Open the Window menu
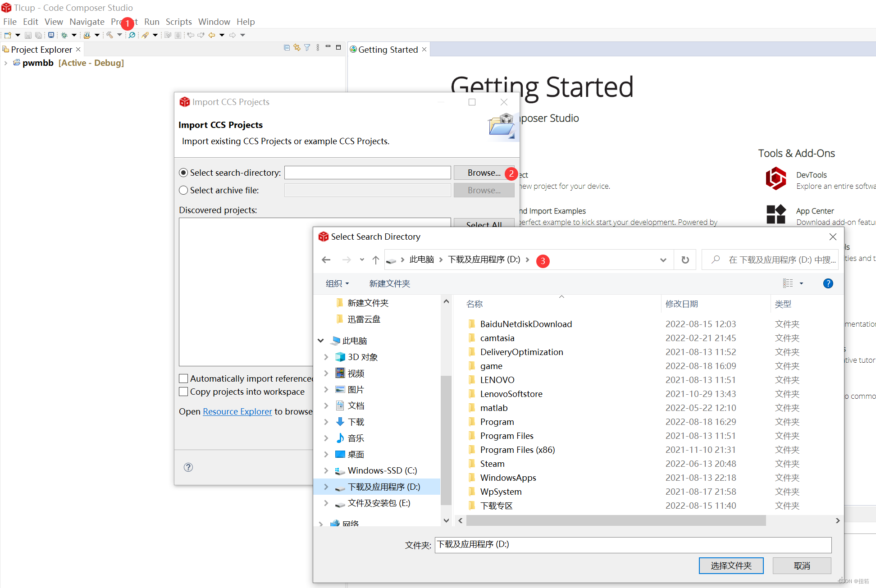 (214, 22)
